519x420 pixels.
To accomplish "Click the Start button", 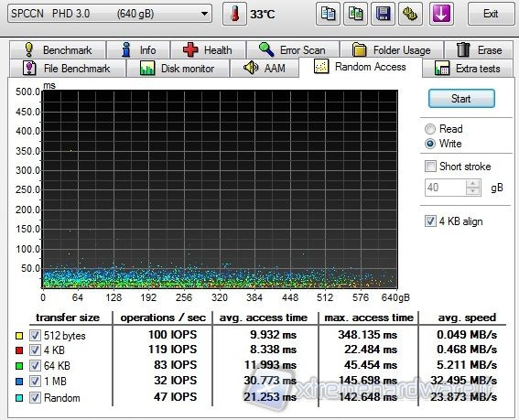I will click(461, 99).
